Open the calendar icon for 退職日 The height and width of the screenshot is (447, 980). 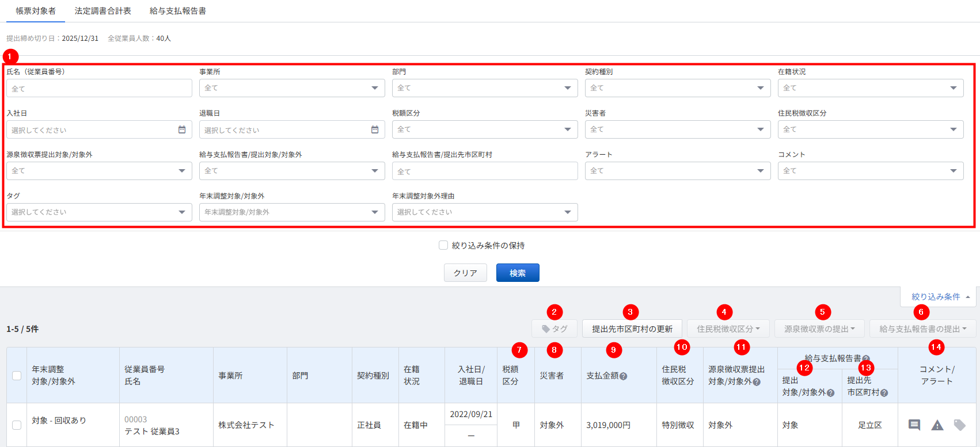coord(375,130)
